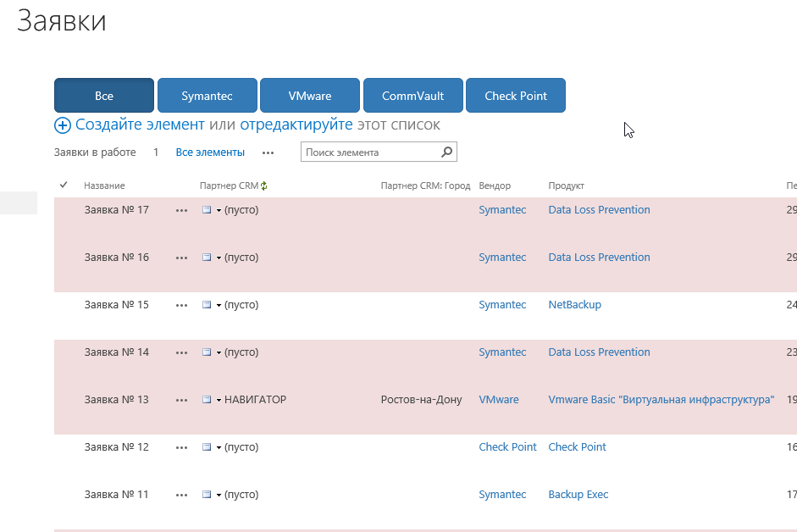Viewport: 797px width, 532px height.
Task: Click the contact card icon in Заявка № 15 row
Action: 207,305
